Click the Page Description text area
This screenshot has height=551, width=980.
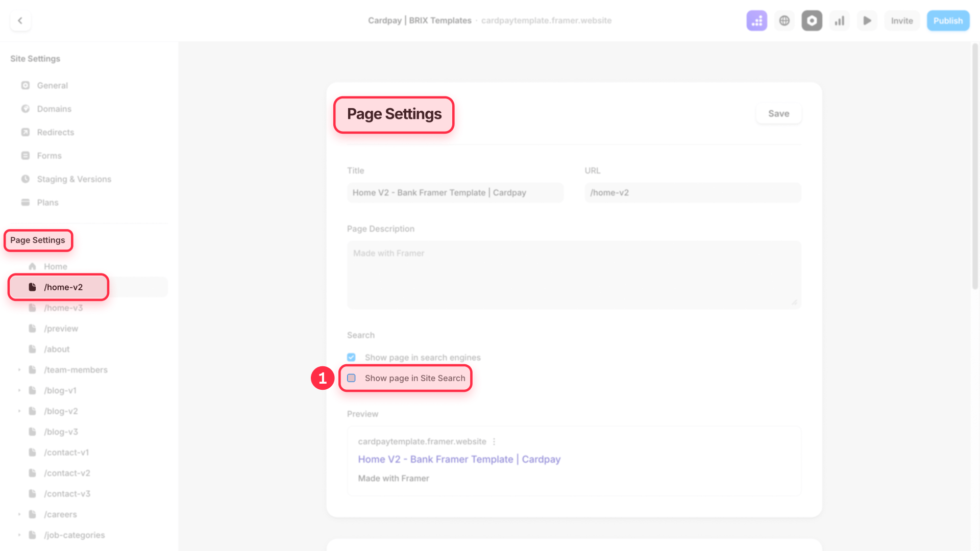click(574, 274)
